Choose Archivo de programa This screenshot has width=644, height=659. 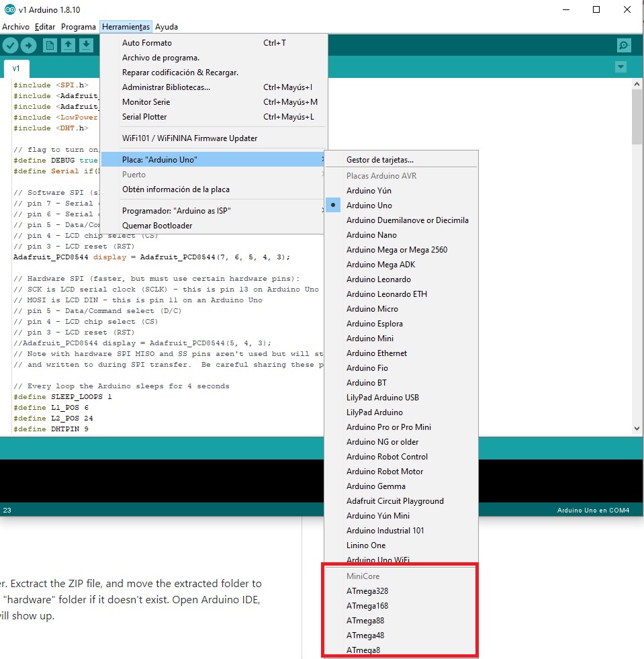click(x=214, y=58)
